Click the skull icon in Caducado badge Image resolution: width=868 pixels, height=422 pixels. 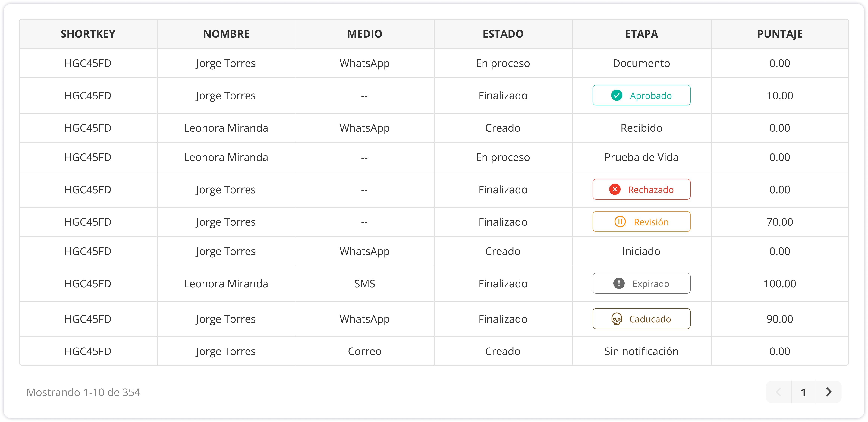[617, 319]
